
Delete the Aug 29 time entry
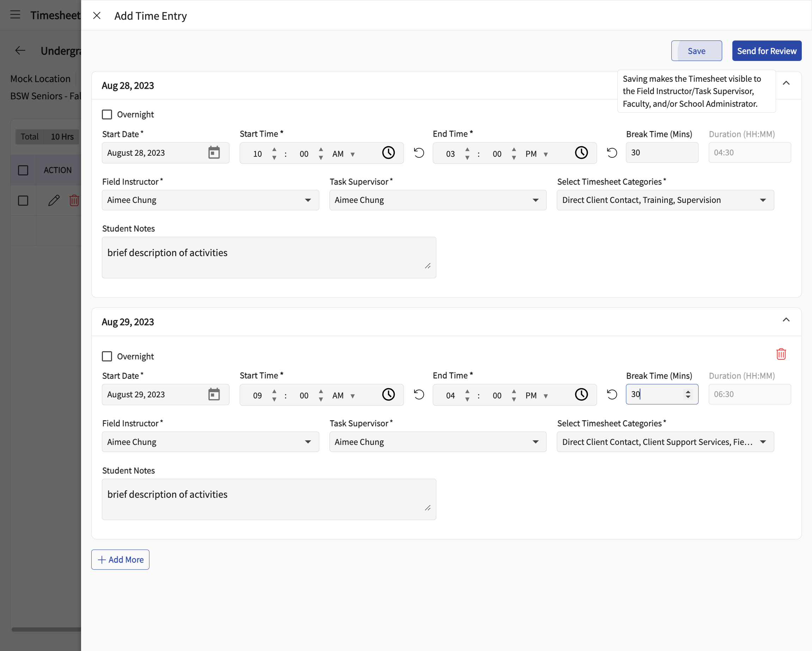[781, 354]
